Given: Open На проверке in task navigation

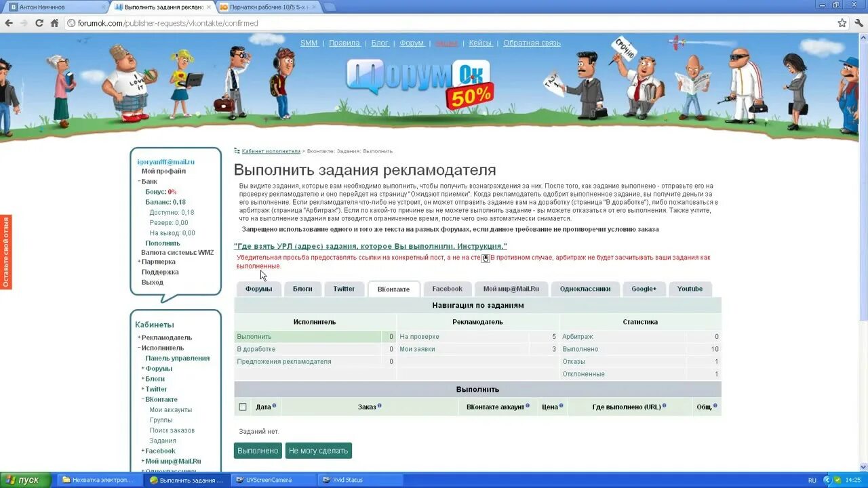Looking at the screenshot, I should pyautogui.click(x=419, y=337).
